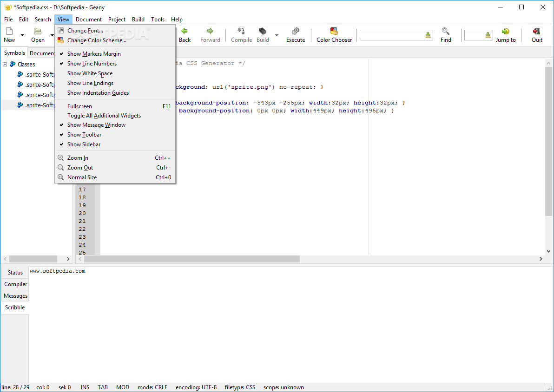Select Fullscreen from View menu
Screen dimensions: 554x392
tap(115, 106)
